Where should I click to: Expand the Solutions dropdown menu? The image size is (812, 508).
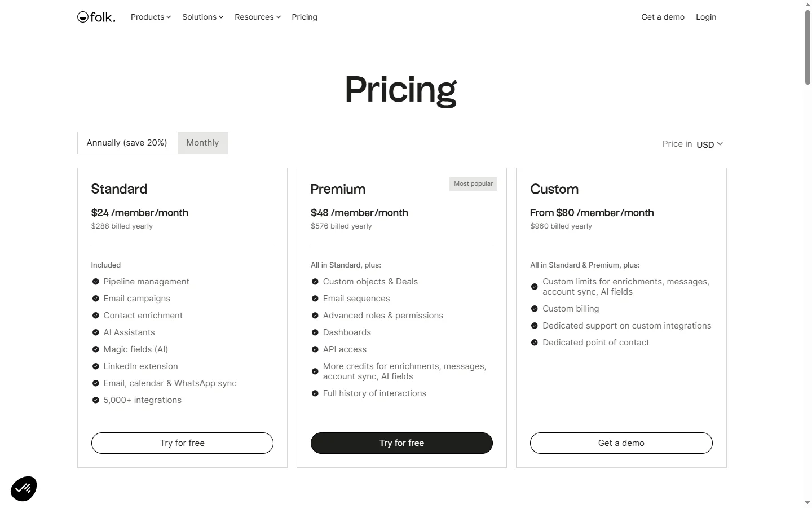coord(202,17)
